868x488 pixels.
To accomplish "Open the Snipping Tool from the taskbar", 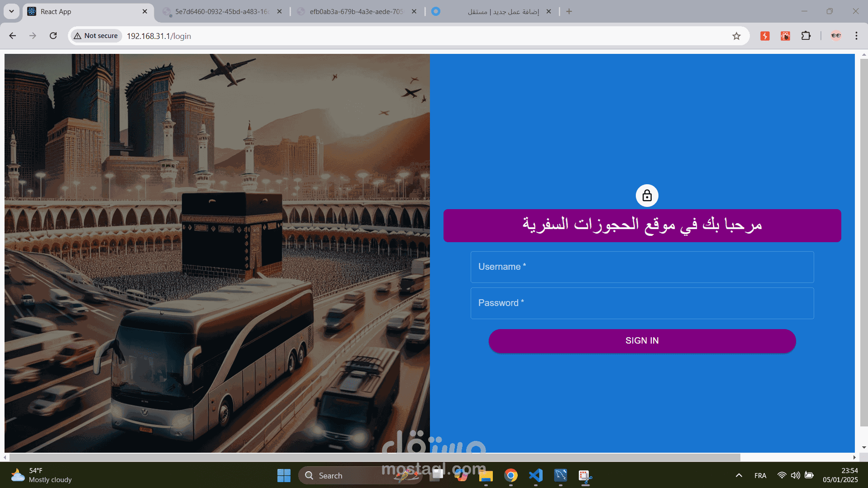I will [584, 475].
